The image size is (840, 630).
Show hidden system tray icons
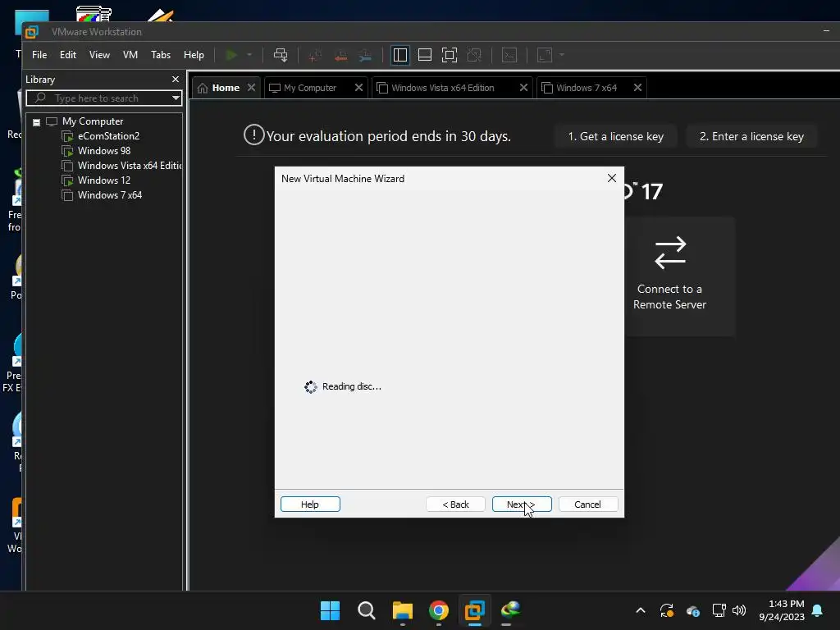tap(640, 610)
